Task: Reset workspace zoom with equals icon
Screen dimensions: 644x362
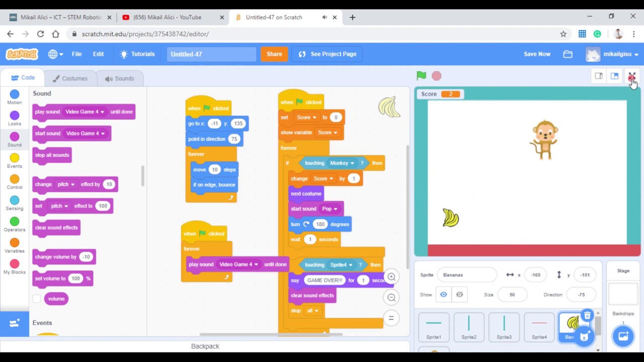Action: pyautogui.click(x=391, y=318)
